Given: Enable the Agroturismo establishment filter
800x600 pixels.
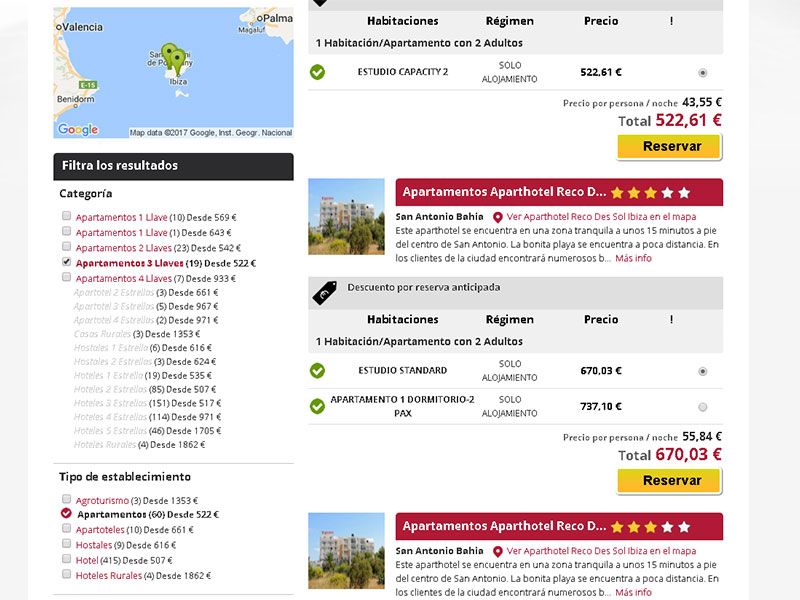Looking at the screenshot, I should pos(67,499).
